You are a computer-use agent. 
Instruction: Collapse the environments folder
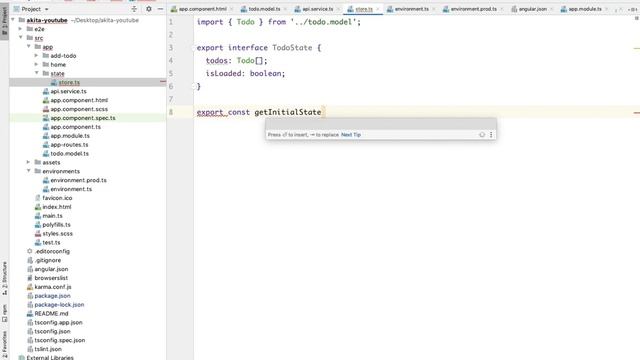tap(29, 171)
